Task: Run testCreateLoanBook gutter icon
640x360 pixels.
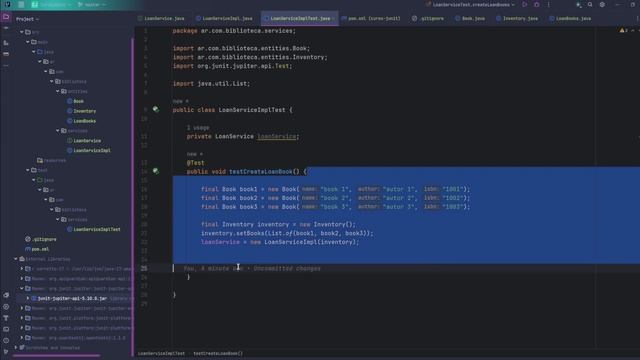Action: (x=156, y=171)
